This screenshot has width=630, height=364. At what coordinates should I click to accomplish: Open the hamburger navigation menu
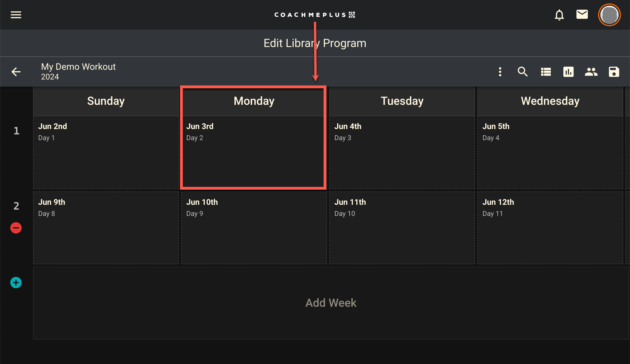point(16,15)
